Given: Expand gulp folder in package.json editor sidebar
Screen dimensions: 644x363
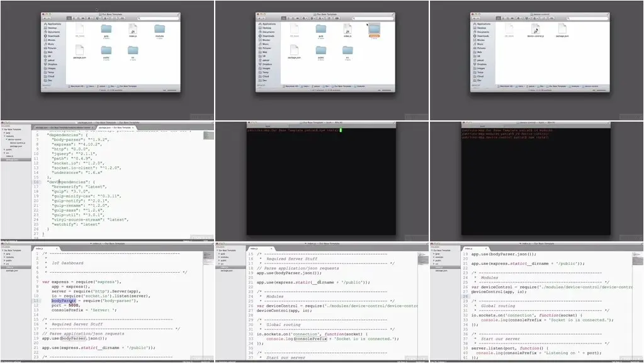Looking at the screenshot, I should pos(4,133).
